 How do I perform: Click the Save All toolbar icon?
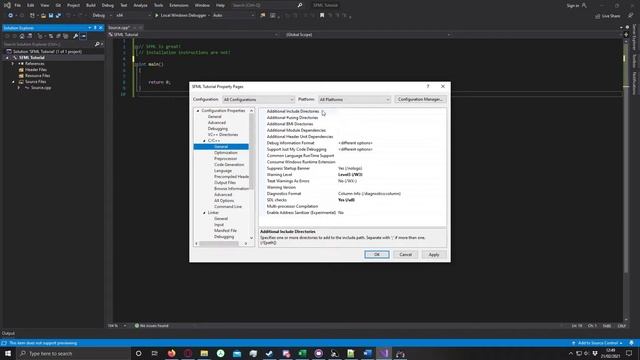coord(58,16)
